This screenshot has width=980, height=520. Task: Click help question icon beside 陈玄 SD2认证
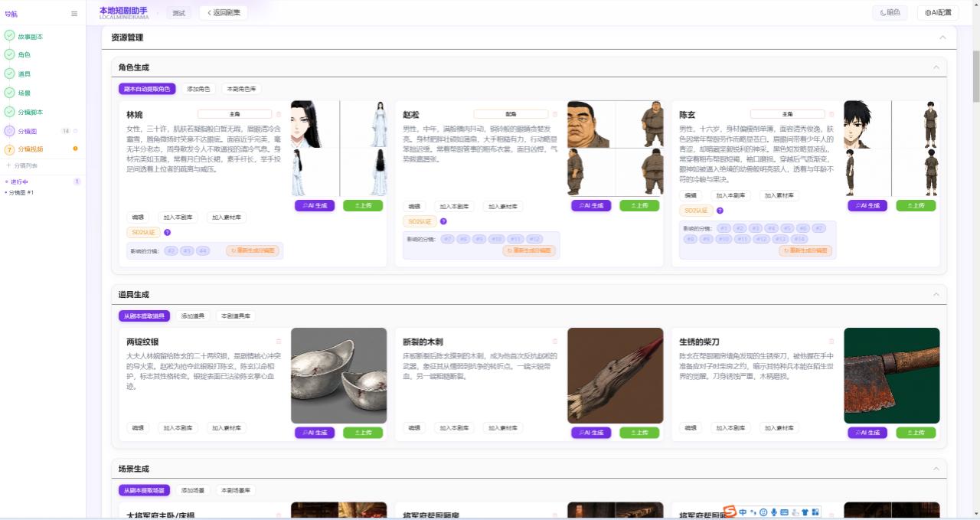coord(720,210)
